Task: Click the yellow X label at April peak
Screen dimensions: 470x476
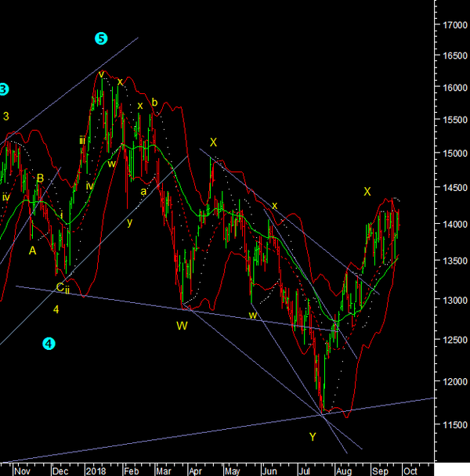Action: 213,142
